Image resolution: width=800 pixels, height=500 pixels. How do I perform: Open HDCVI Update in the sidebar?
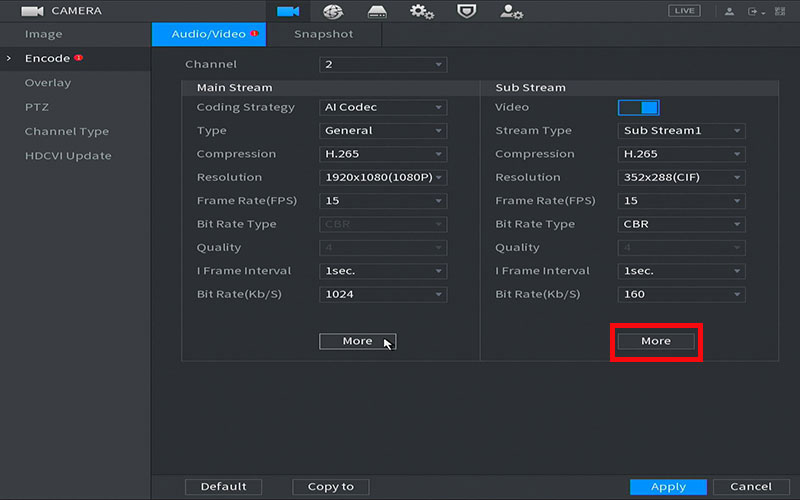click(68, 156)
